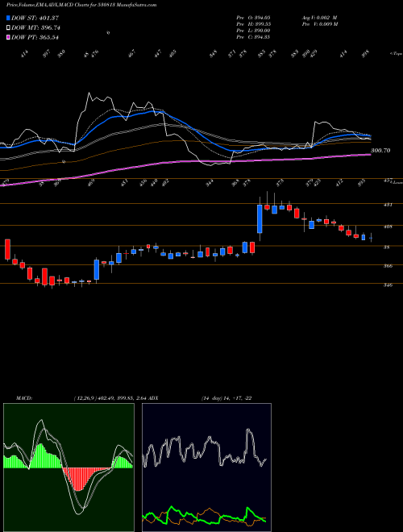Open the green MACD histogram chart
The image size is (403, 532).
pyautogui.click(x=69, y=468)
